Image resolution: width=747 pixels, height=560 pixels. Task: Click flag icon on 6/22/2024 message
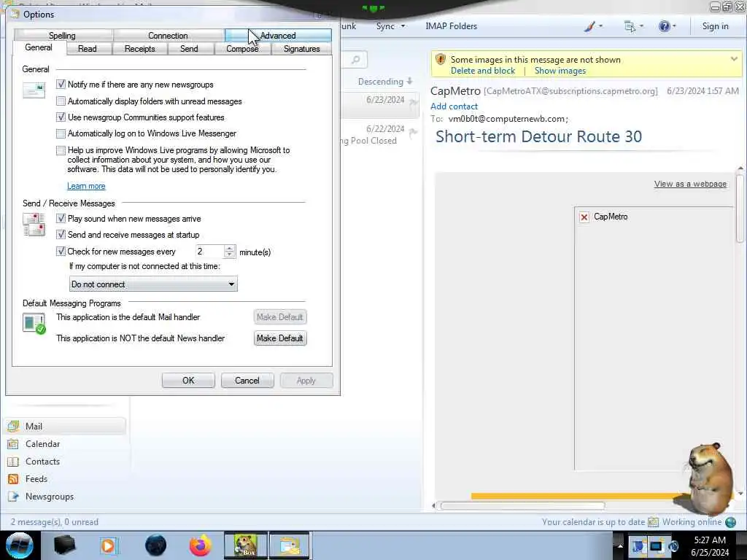click(x=413, y=132)
